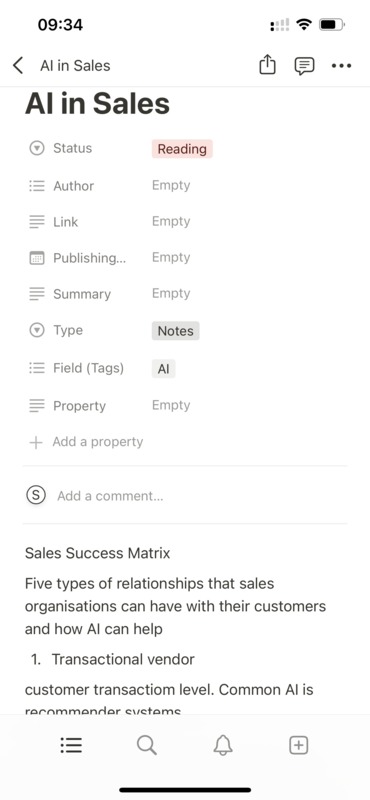Tap the Add a comment field

coord(110,496)
